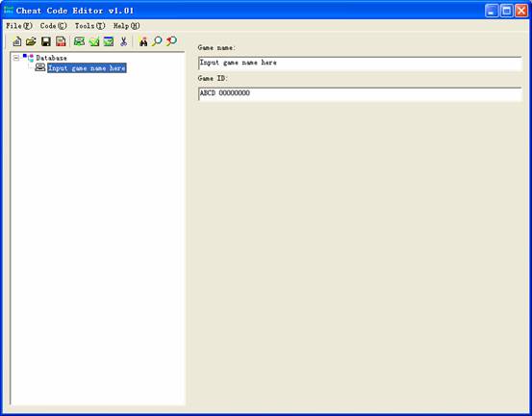Image resolution: width=532 pixels, height=416 pixels.
Task: Open a file using the yellow folder icon
Action: point(31,41)
